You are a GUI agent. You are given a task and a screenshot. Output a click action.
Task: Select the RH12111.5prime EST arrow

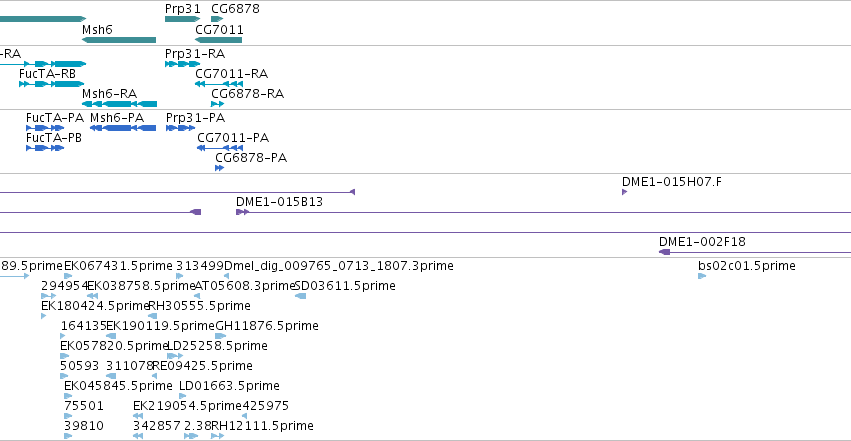click(x=218, y=436)
